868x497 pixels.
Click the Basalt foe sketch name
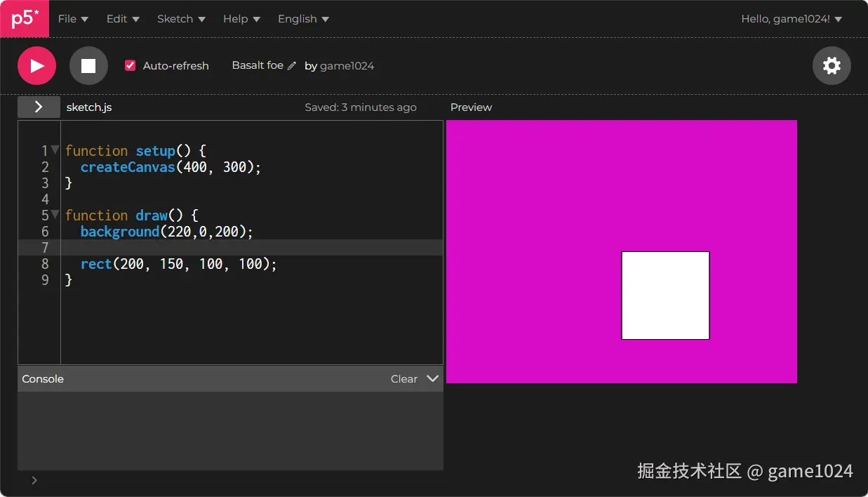tap(258, 65)
